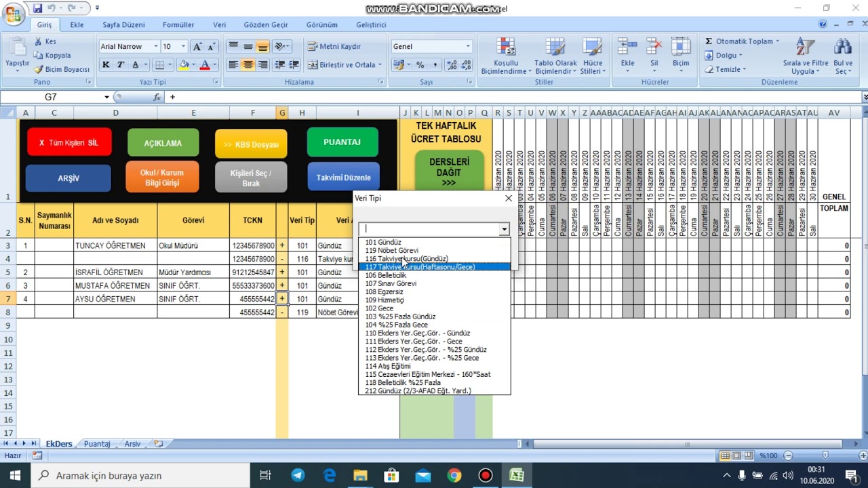Open text orientation options
Viewport: 868px width, 488px height.
pos(281,46)
